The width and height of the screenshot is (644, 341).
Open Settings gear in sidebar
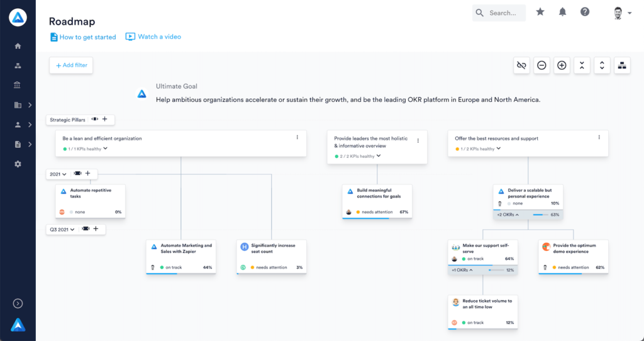[18, 164]
